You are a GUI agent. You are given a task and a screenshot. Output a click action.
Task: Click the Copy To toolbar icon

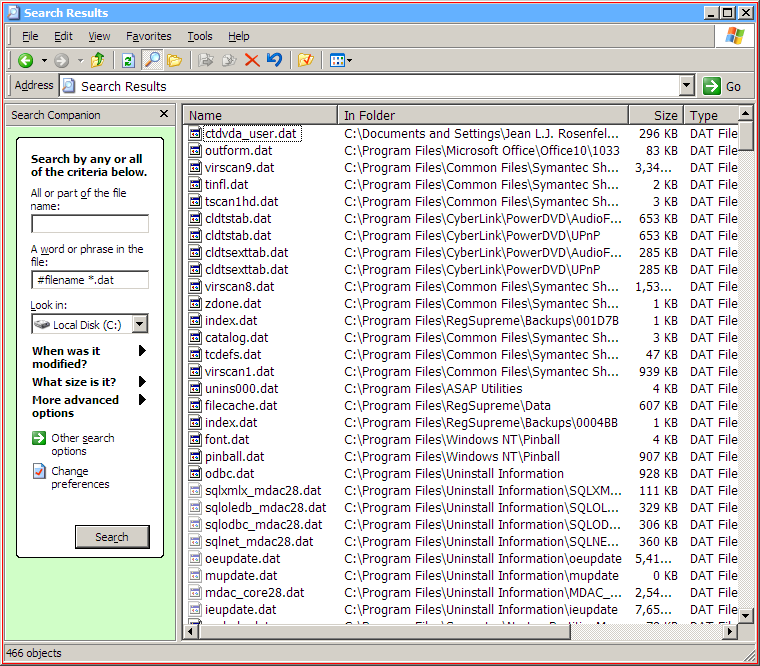(x=229, y=61)
